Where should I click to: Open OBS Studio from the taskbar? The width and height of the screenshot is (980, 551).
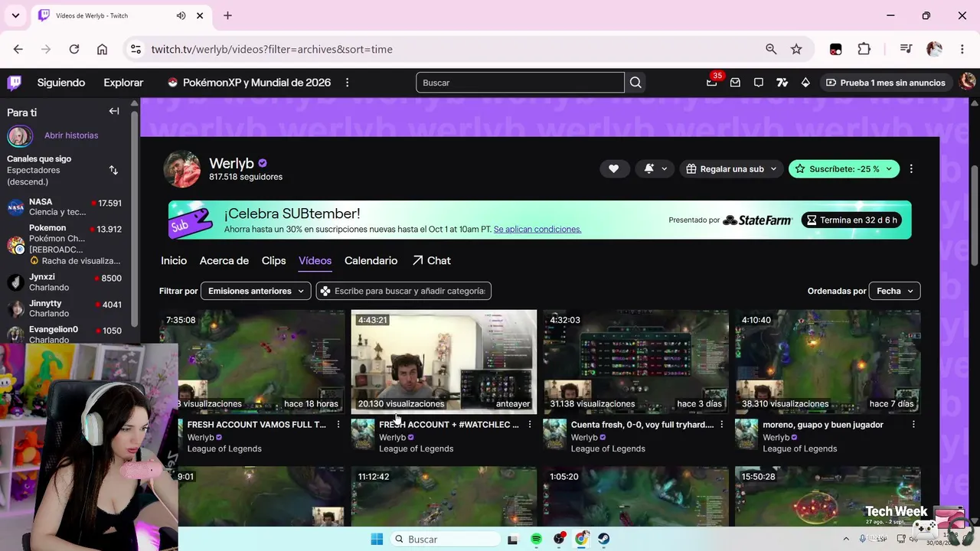coord(559,539)
